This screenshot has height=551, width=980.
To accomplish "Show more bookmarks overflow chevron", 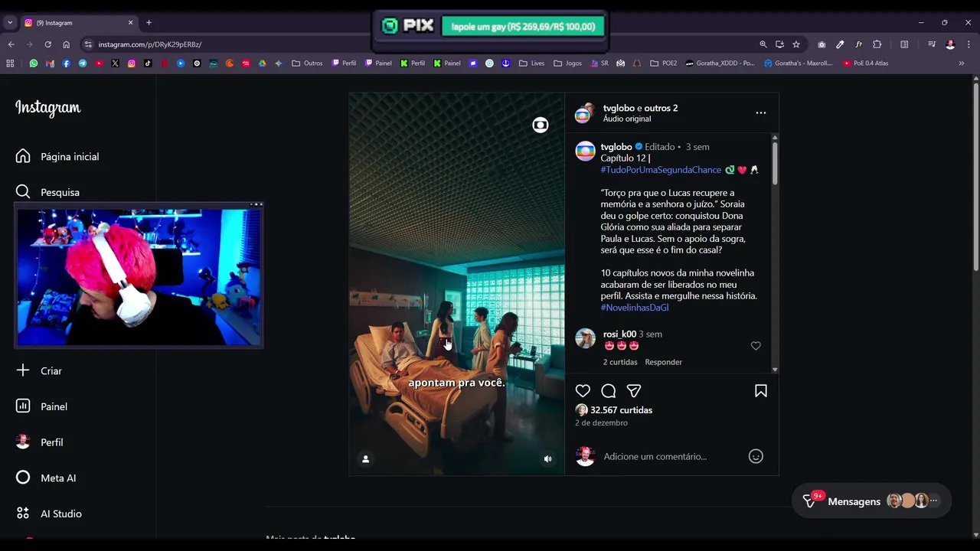I will pos(962,64).
